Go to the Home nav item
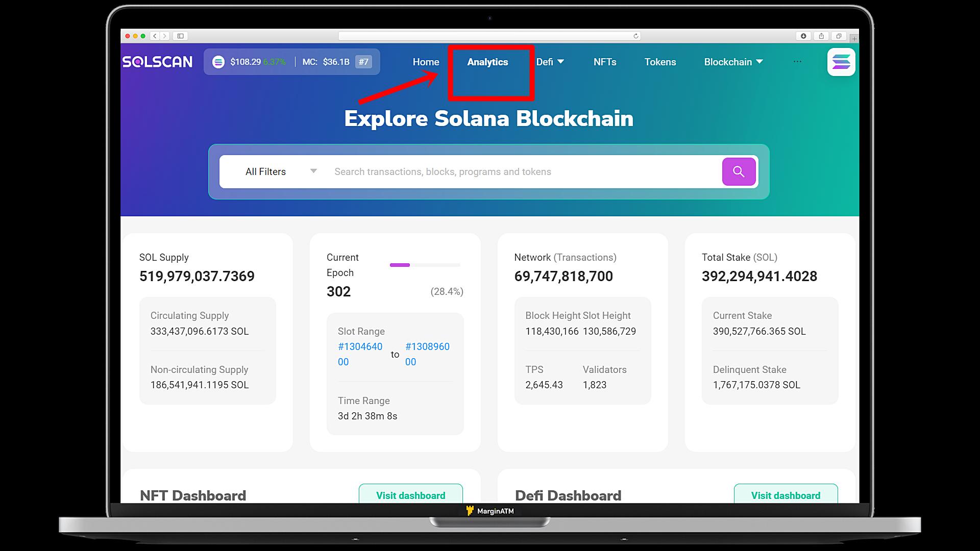Screen dimensions: 980x551 point(426,62)
